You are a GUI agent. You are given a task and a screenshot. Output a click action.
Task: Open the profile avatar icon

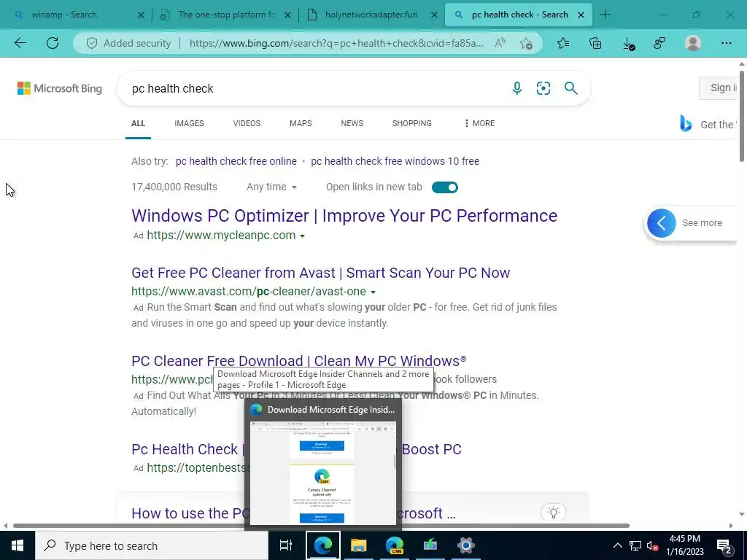point(693,43)
